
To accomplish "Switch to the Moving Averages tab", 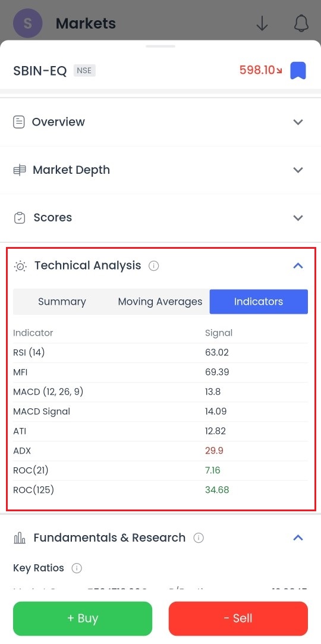I will click(160, 301).
